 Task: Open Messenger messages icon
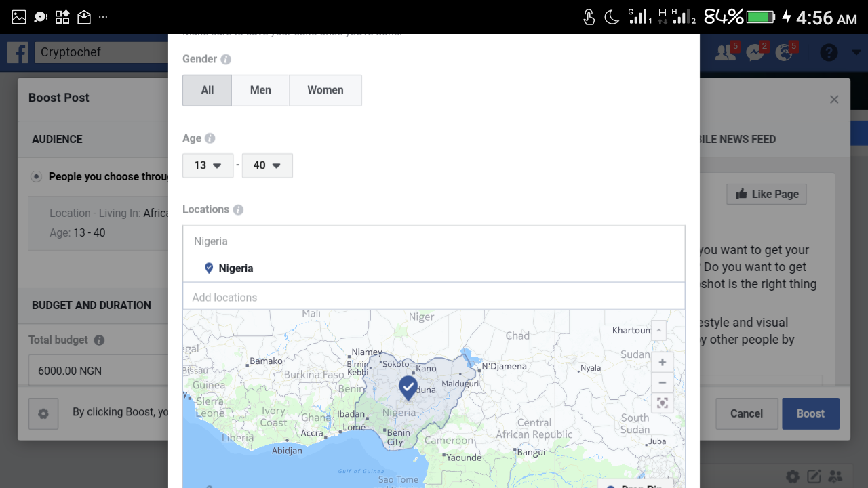tap(756, 52)
